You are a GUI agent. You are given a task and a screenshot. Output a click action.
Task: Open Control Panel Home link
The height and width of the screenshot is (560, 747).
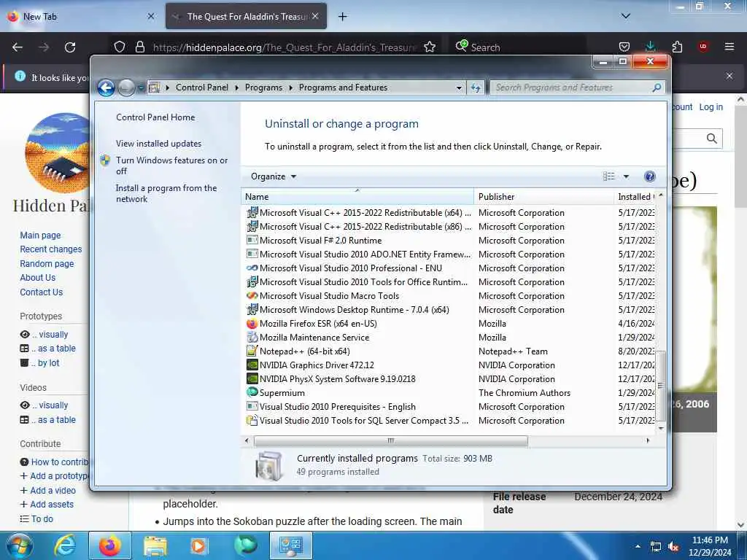[x=155, y=117]
